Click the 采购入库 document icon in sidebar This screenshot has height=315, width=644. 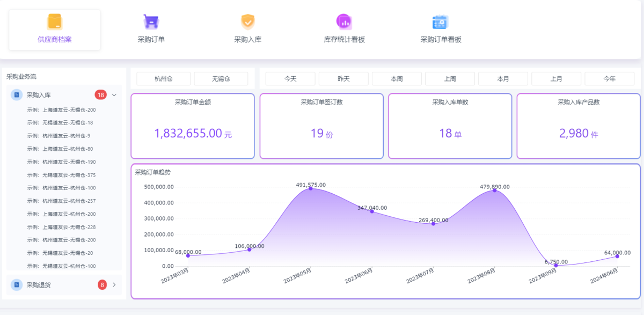(17, 95)
